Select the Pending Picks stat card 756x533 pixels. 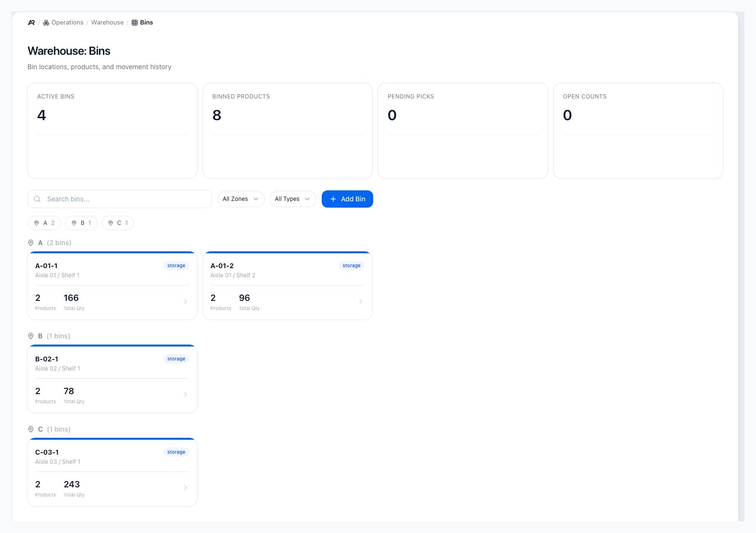(x=463, y=131)
